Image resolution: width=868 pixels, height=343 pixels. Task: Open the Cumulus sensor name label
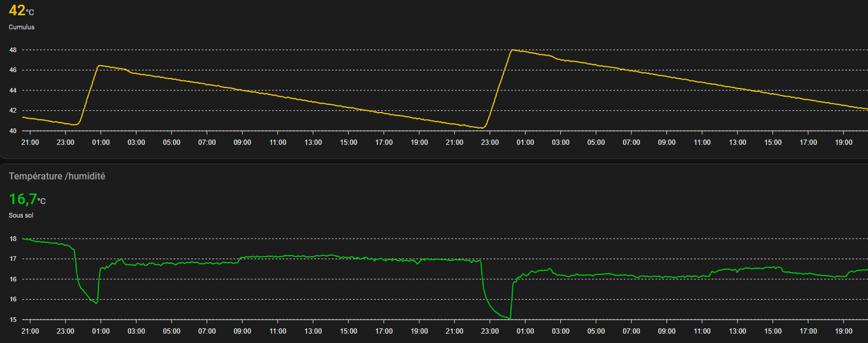(x=21, y=27)
